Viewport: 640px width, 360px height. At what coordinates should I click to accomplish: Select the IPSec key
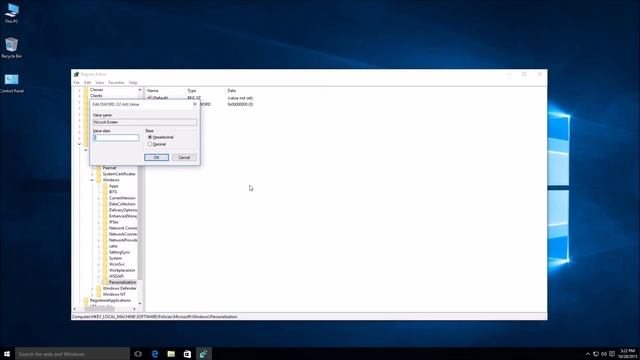113,222
